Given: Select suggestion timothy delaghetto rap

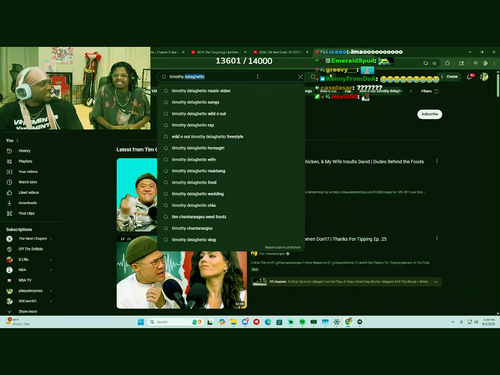Looking at the screenshot, I should click(x=231, y=125).
